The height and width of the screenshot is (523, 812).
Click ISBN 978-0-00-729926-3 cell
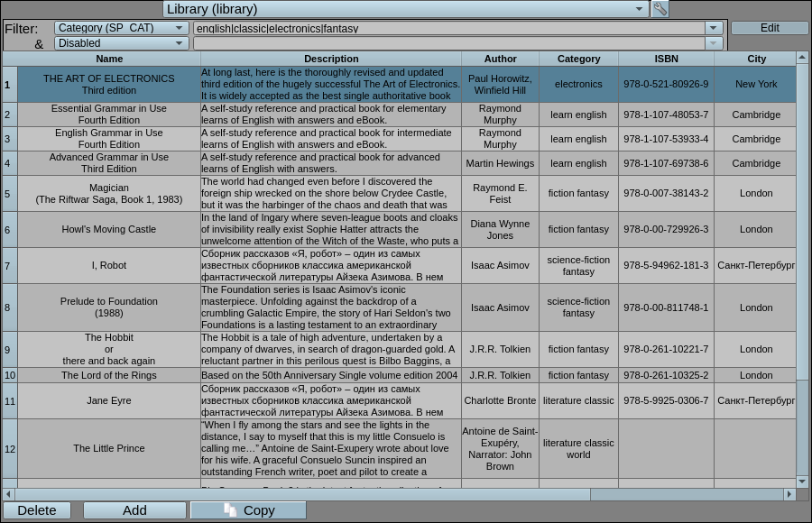[x=666, y=229]
